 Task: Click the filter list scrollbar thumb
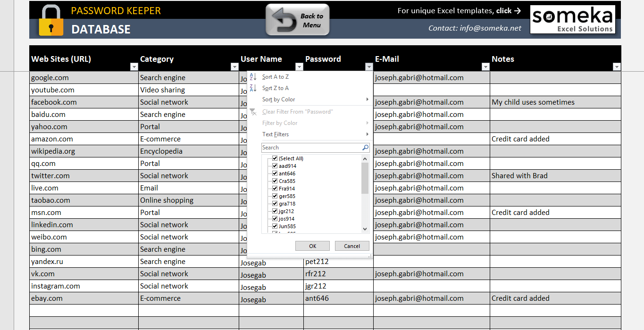pos(365,178)
